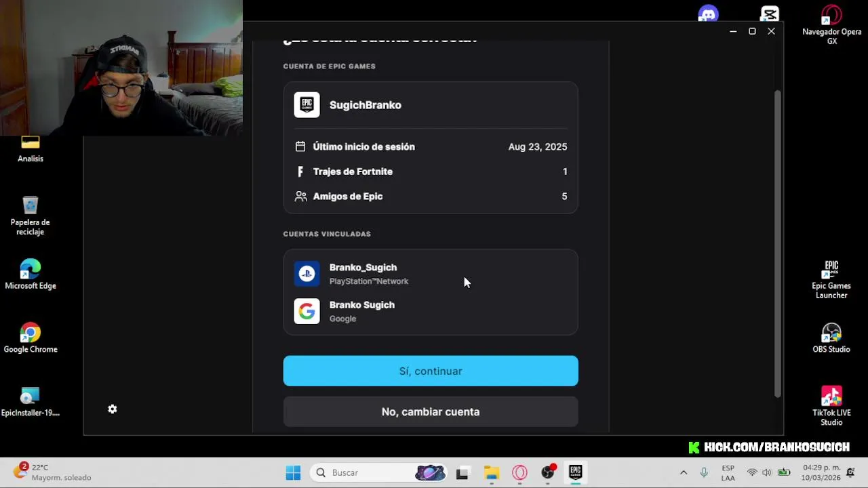
Task: Select the Papelera de reciclaje icon
Action: coord(31,216)
